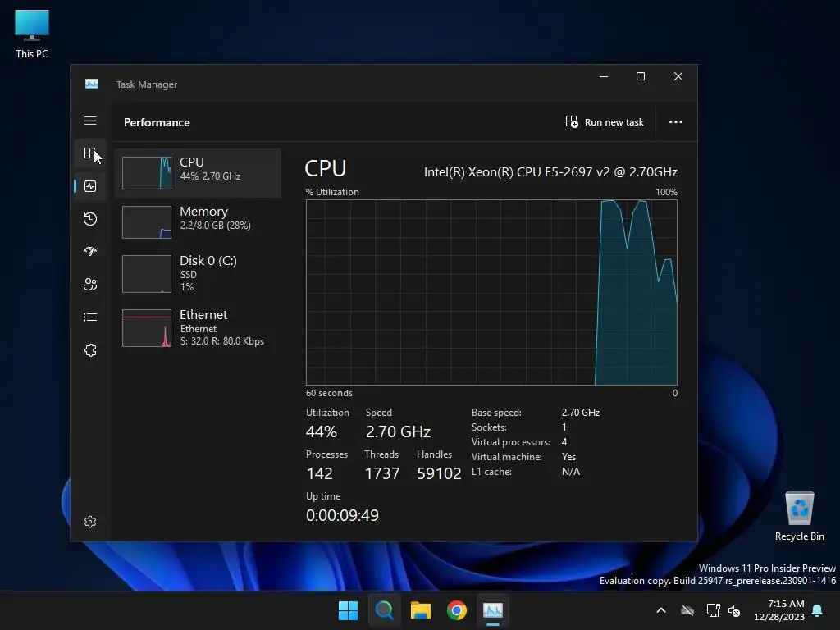Click the Ethernet mini graph thumbnail
840x630 pixels.
coord(147,328)
